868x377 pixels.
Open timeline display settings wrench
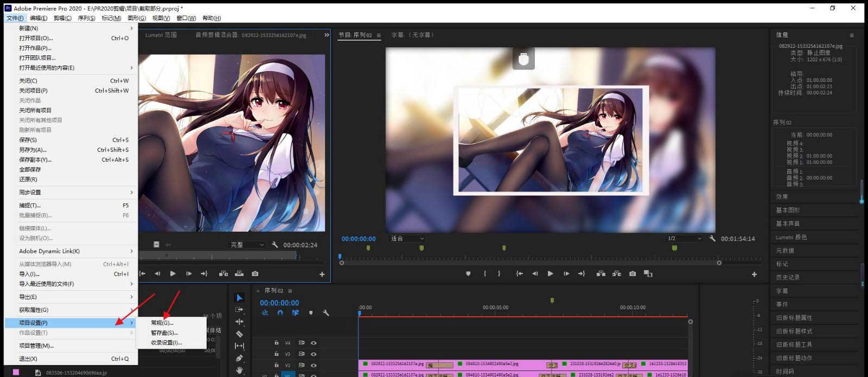pos(326,313)
